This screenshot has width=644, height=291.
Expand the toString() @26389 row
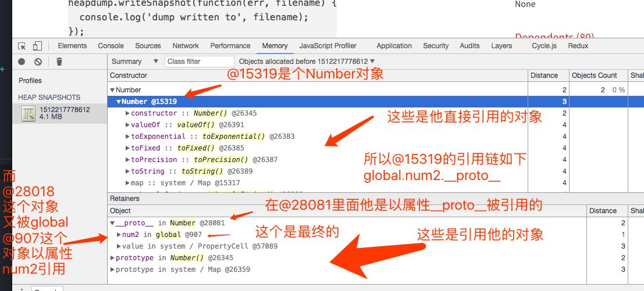pyautogui.click(x=128, y=171)
